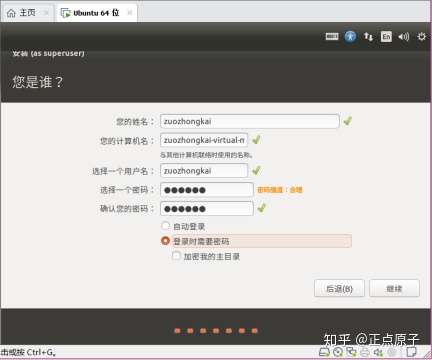Open the accessibility menu icon
This screenshot has height=360, width=432.
coord(350,36)
